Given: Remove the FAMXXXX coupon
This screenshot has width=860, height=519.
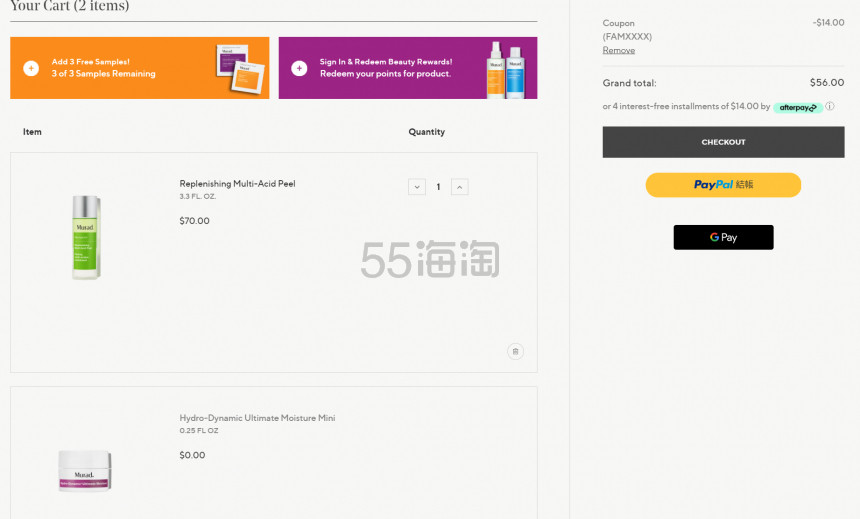Looking at the screenshot, I should point(619,50).
